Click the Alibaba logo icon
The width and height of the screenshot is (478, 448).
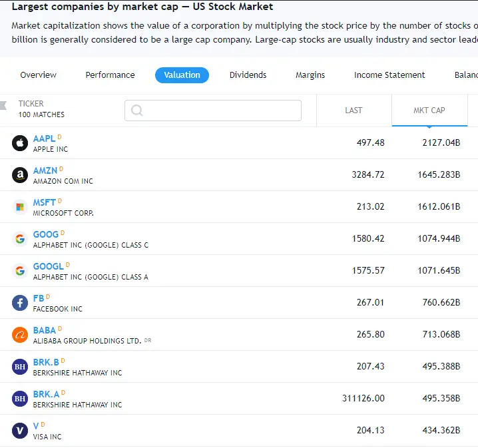[20, 335]
